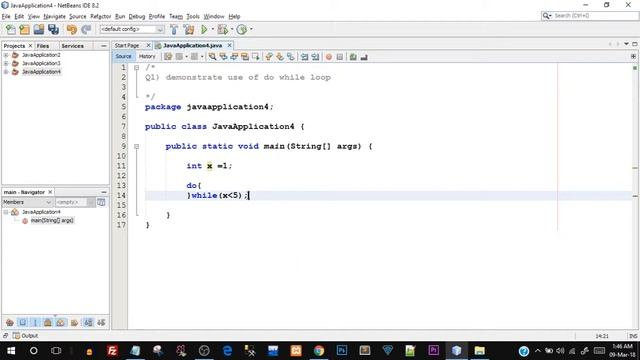Open FileZilla from the taskbar
The height and width of the screenshot is (360, 640).
[x=112, y=351]
